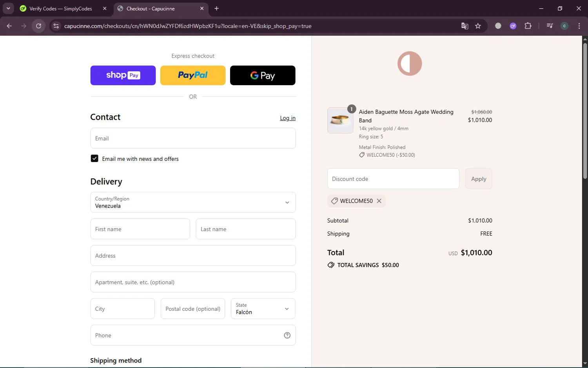Click the browser forward arrow
Viewport: 588px width, 368px height.
point(24,26)
